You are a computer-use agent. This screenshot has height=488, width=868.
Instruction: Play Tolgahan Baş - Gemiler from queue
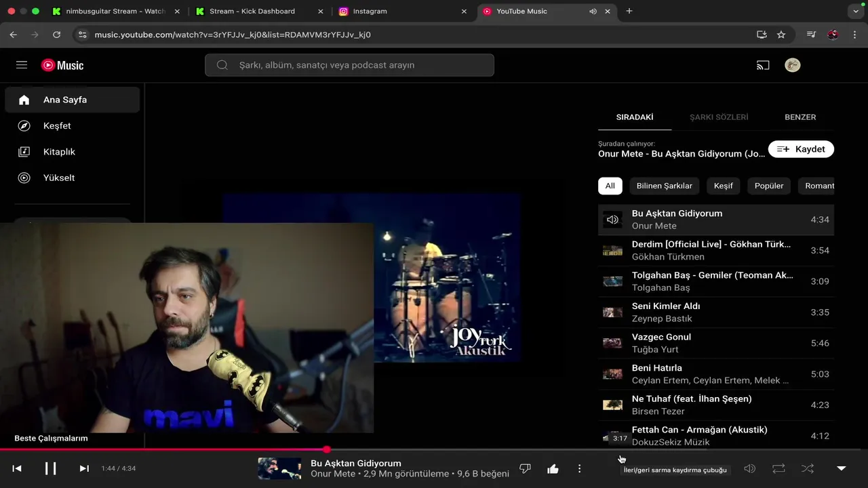tap(716, 281)
